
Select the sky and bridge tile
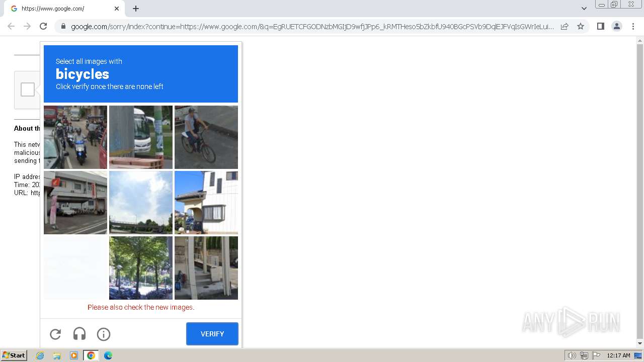tap(141, 203)
